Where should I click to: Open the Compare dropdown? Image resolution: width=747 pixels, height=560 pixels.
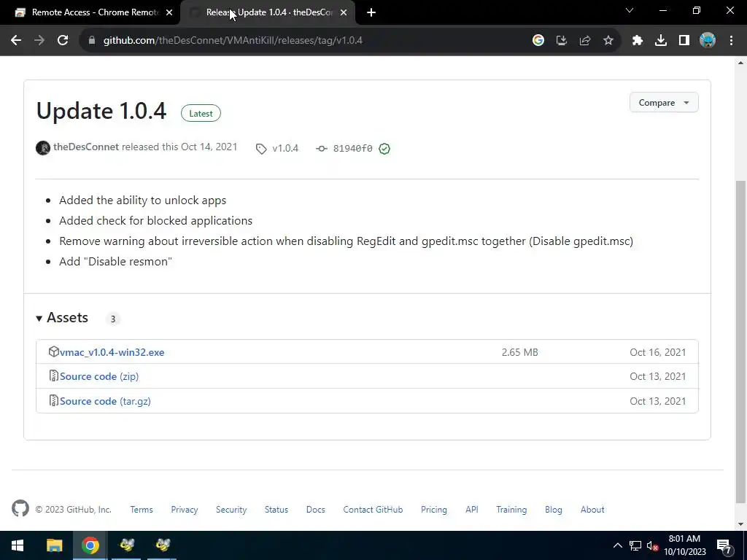664,102
